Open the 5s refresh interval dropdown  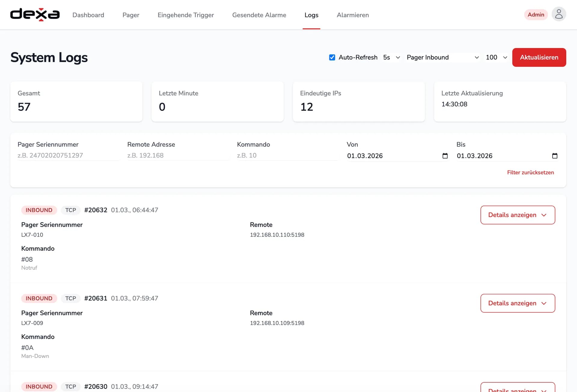click(x=391, y=57)
